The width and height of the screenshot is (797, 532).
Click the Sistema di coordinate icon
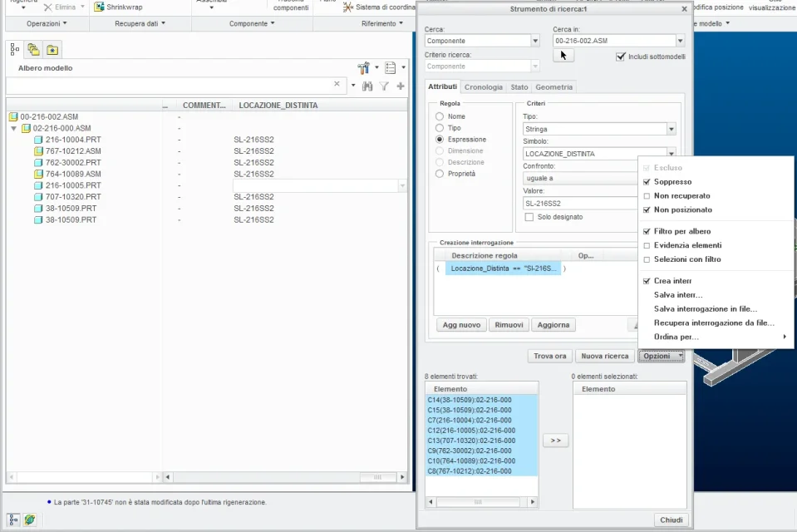coord(347,7)
